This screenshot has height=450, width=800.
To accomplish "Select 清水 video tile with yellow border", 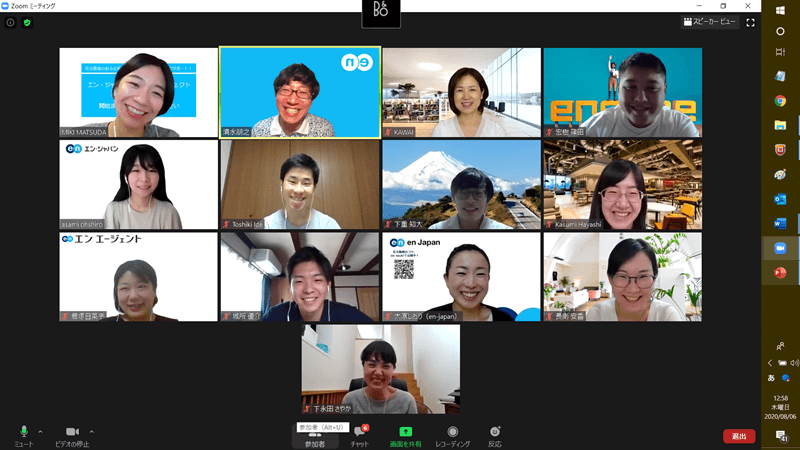I will (300, 92).
